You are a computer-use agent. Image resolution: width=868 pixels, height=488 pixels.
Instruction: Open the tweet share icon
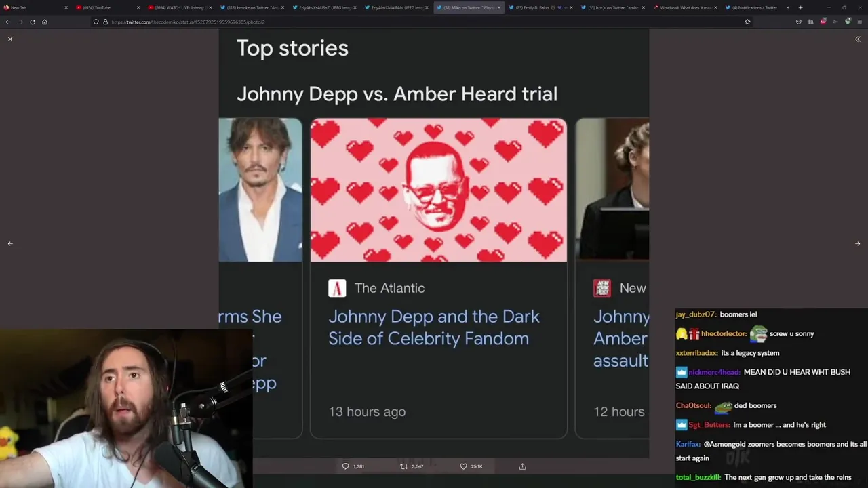(522, 466)
